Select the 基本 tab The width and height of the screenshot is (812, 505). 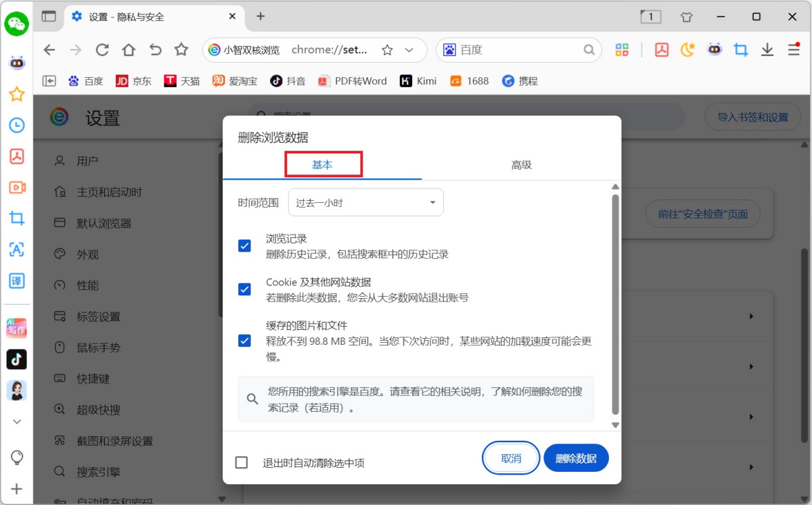(x=323, y=164)
